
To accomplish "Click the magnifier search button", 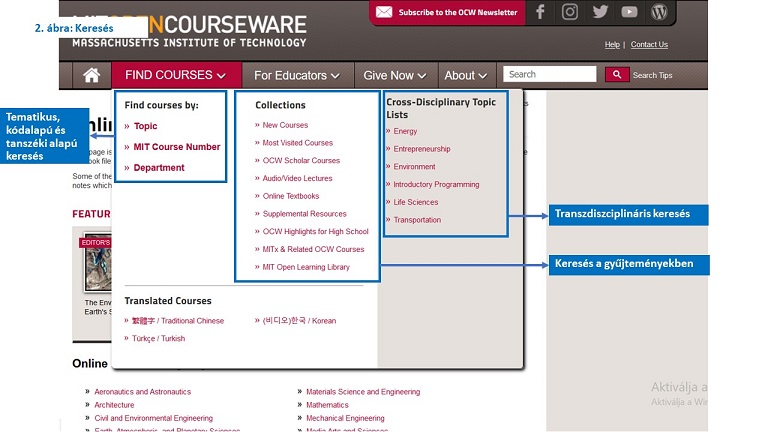I will point(617,74).
